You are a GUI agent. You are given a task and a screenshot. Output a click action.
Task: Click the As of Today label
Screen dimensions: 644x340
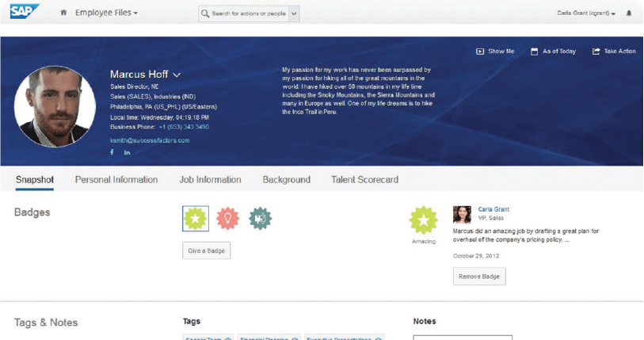[559, 52]
